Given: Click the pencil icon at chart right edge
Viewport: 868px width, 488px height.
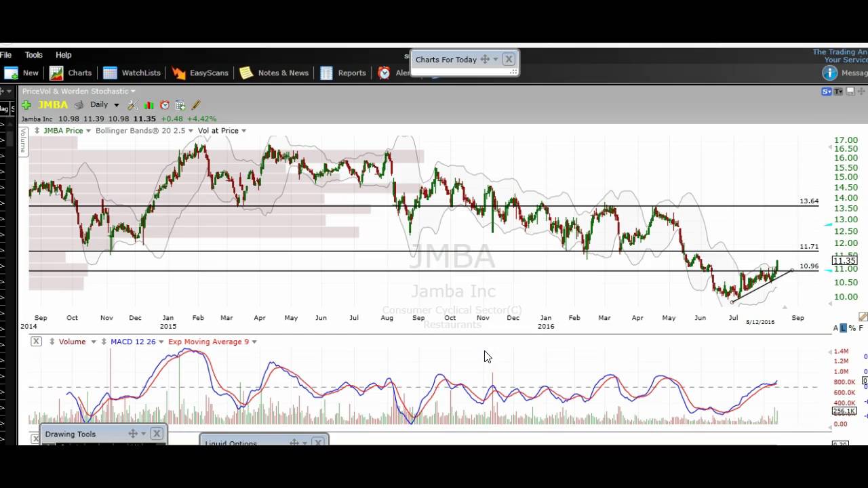Looking at the screenshot, I should (x=863, y=317).
